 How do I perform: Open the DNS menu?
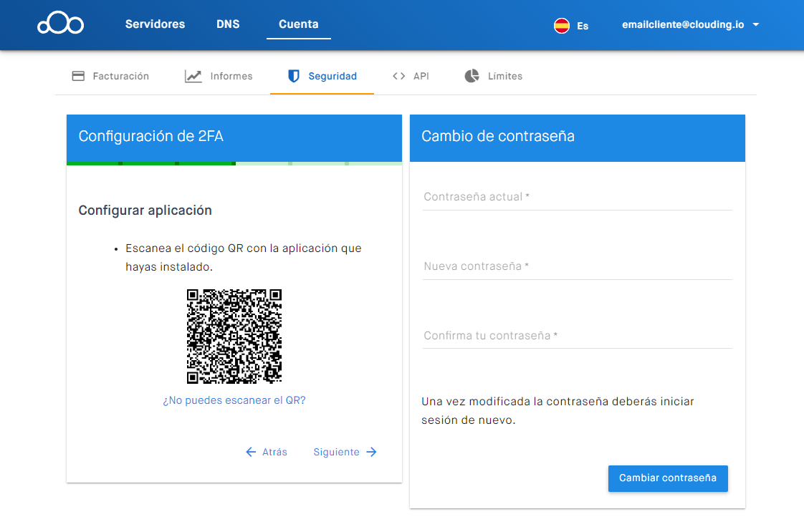click(228, 24)
